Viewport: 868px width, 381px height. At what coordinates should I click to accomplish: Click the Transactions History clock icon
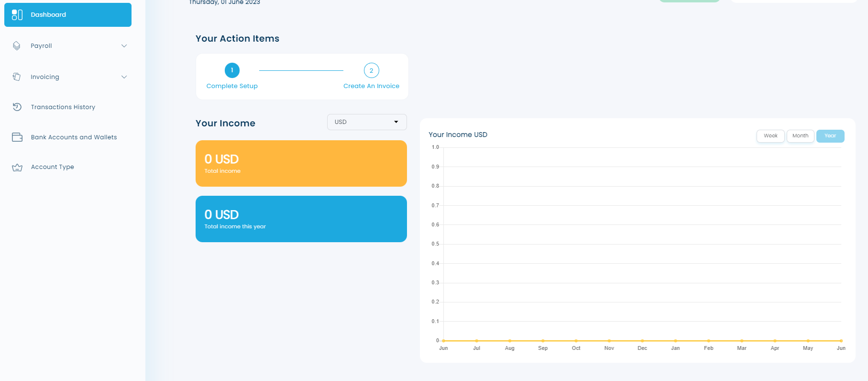[x=17, y=107]
